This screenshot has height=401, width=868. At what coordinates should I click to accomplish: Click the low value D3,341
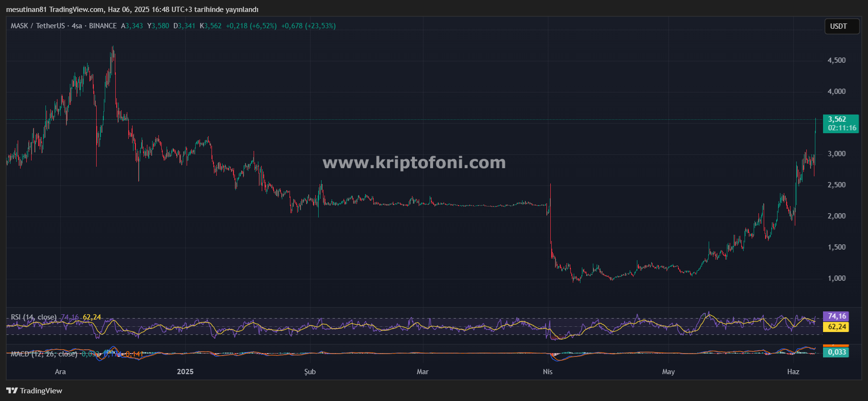pyautogui.click(x=184, y=26)
